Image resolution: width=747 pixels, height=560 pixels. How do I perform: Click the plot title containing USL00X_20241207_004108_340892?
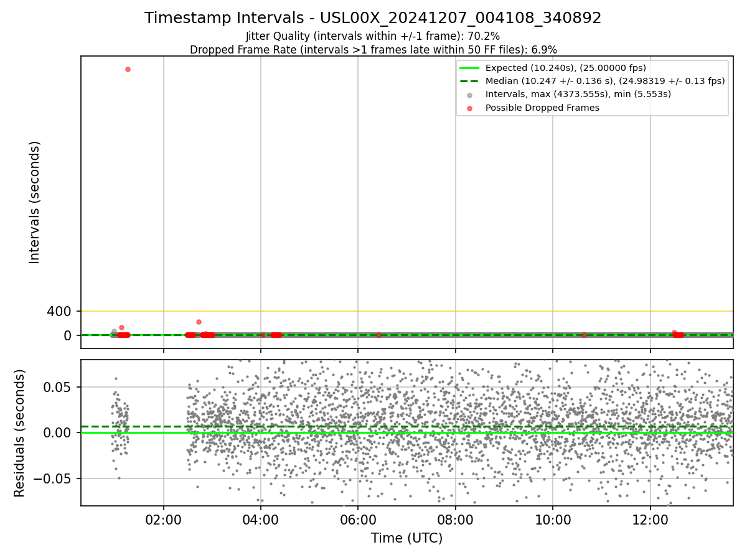point(373,18)
